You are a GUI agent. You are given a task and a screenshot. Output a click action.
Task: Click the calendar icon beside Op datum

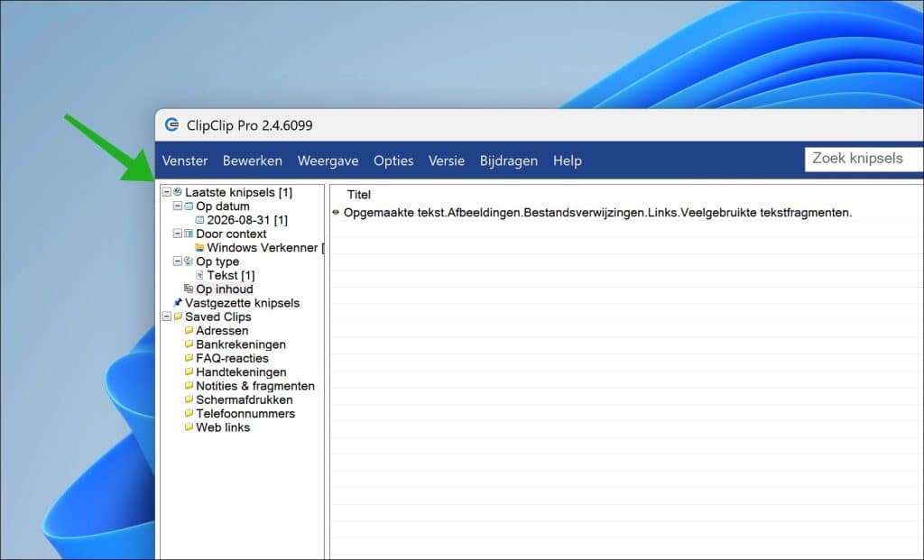click(x=189, y=207)
